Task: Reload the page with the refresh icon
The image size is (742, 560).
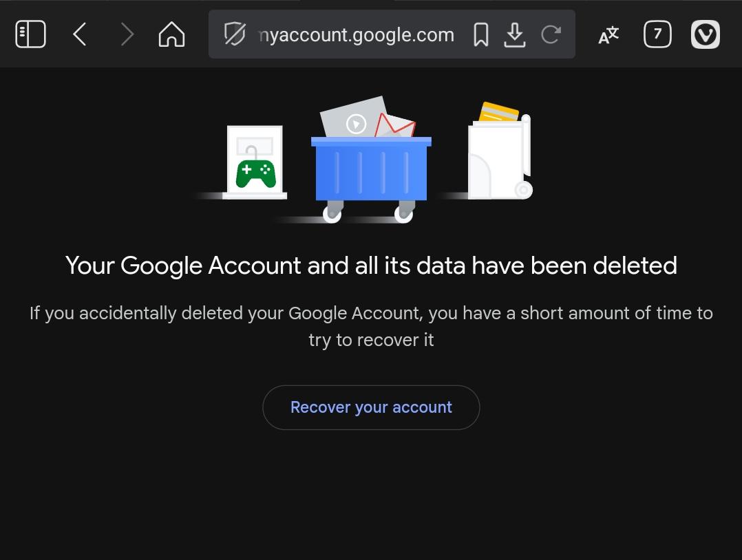Action: pyautogui.click(x=551, y=34)
